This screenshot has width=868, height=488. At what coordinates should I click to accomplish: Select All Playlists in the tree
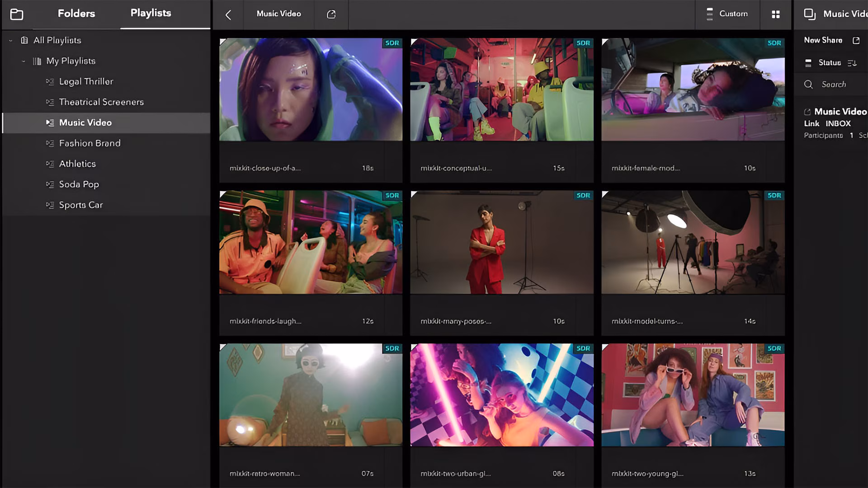(57, 40)
